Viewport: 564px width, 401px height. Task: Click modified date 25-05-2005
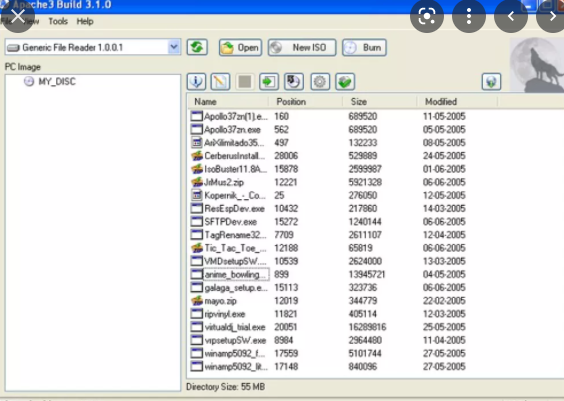click(444, 327)
